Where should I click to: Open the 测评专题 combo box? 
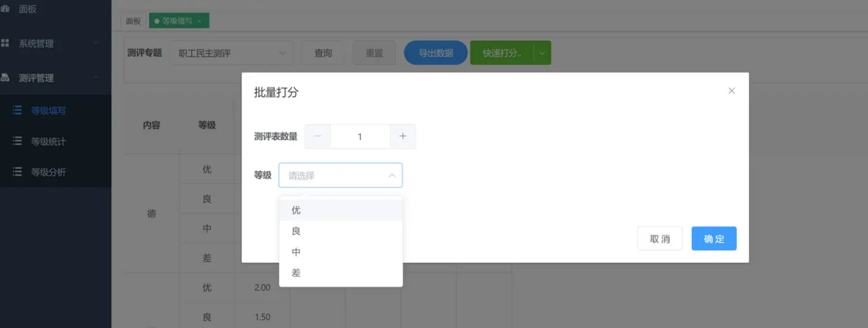point(232,53)
